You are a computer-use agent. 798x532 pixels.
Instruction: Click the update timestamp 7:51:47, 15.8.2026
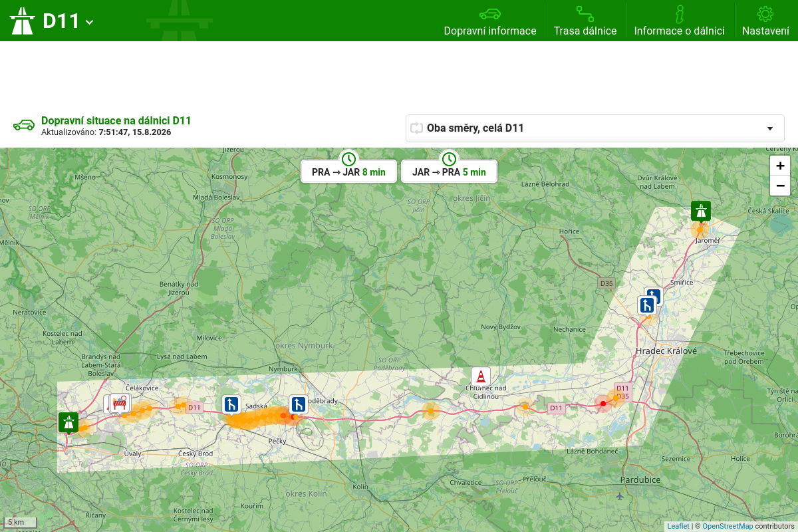(x=135, y=132)
